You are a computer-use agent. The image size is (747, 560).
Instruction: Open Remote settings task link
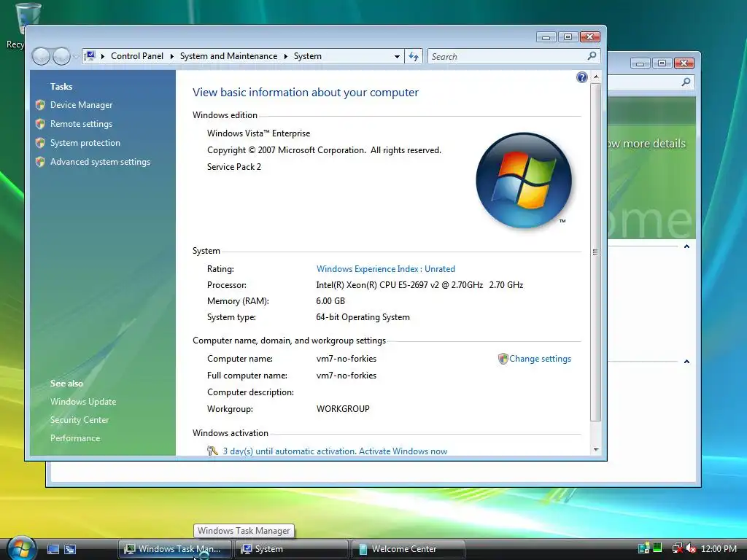81,124
